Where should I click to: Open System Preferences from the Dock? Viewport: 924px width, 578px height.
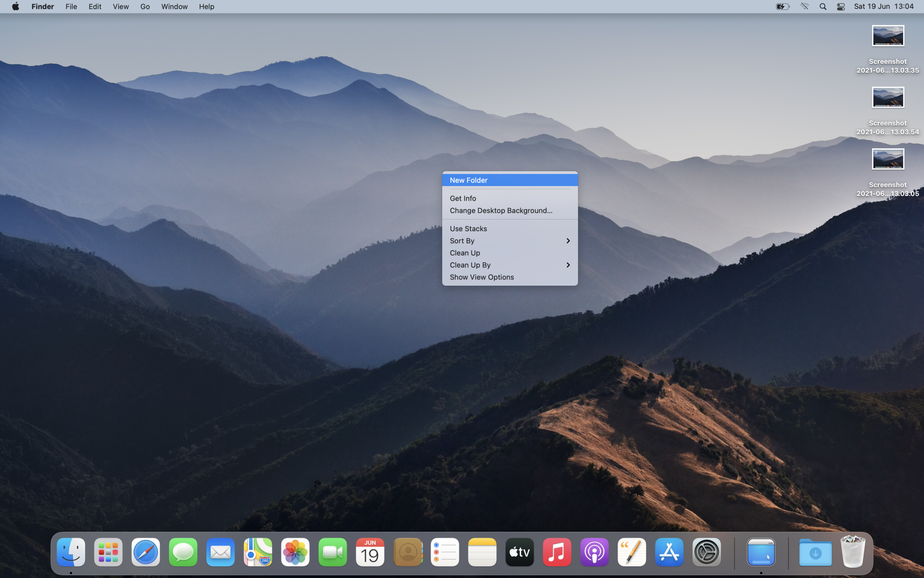pos(706,552)
